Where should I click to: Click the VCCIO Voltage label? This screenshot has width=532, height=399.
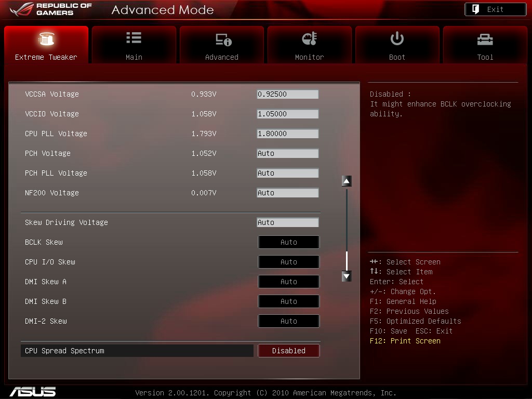52,114
